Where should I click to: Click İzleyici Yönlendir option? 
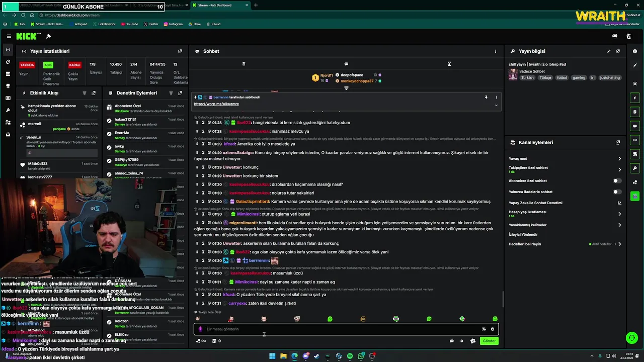tap(523, 234)
